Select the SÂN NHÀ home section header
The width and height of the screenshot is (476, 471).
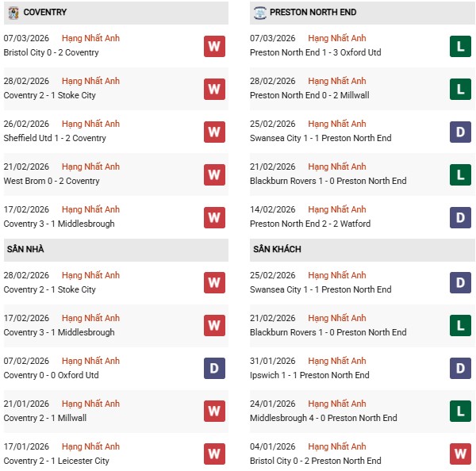click(25, 249)
